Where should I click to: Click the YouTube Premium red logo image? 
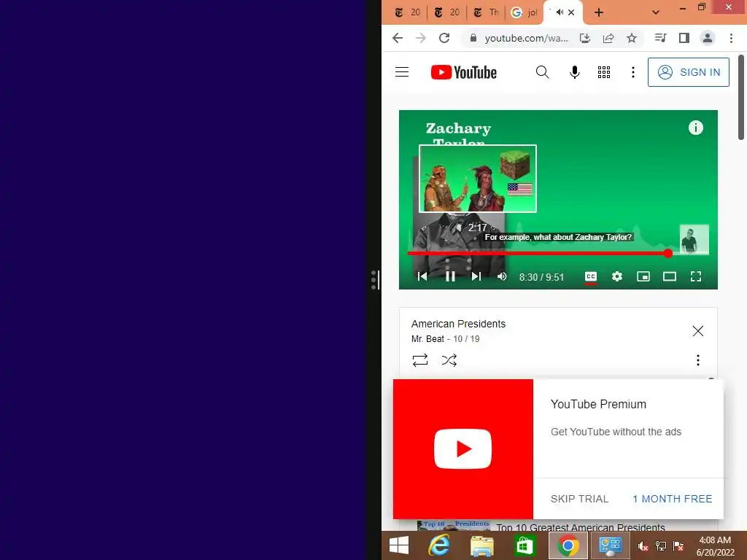462,449
